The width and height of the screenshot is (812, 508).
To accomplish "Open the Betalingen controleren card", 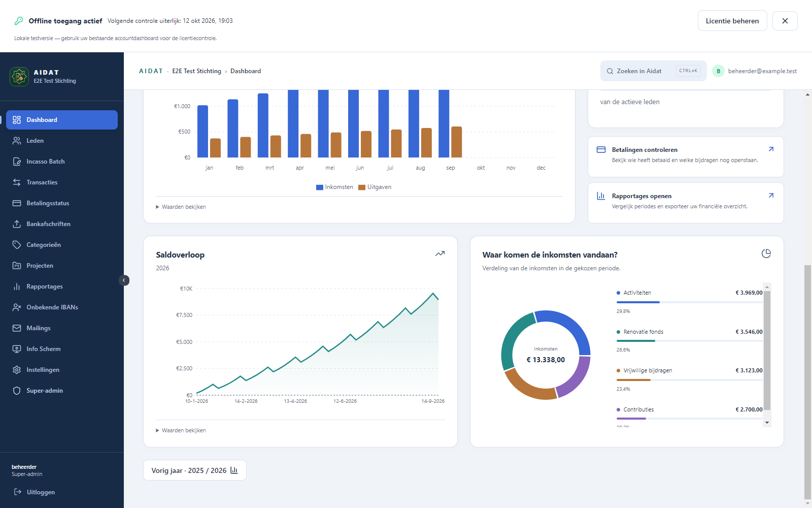I will click(686, 156).
